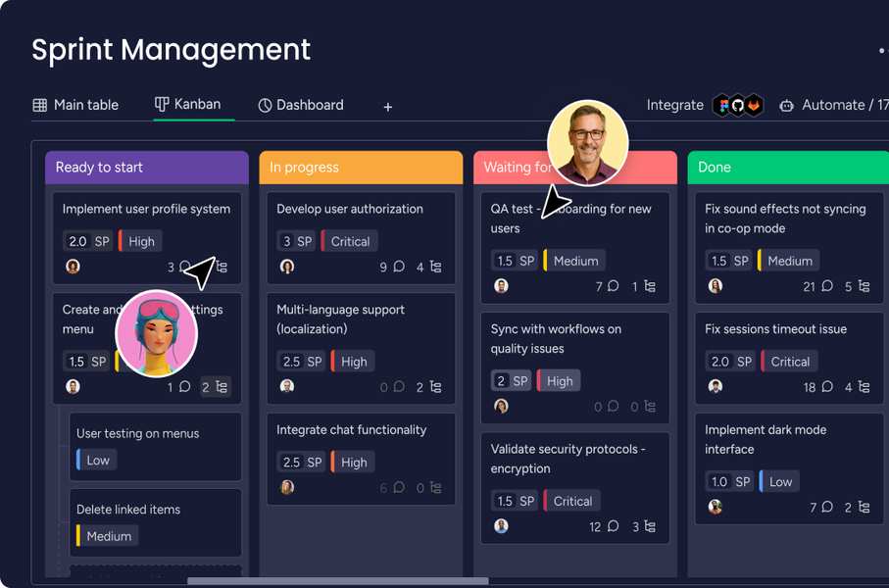Click the In progress column header
The image size is (889, 588).
pos(361,168)
